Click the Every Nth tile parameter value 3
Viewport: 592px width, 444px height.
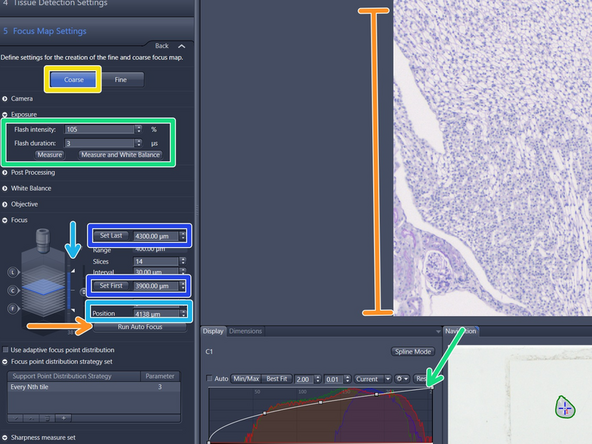(x=160, y=387)
